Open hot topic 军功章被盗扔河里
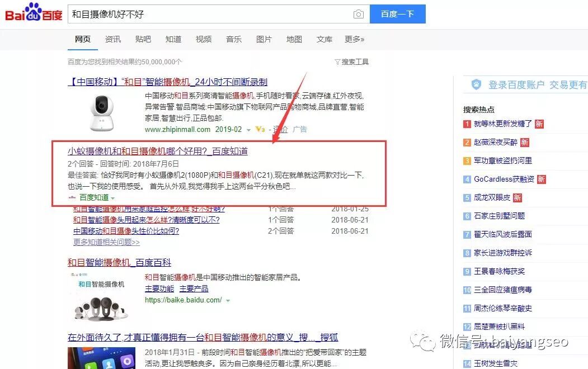The height and width of the screenshot is (369, 588). click(x=502, y=160)
